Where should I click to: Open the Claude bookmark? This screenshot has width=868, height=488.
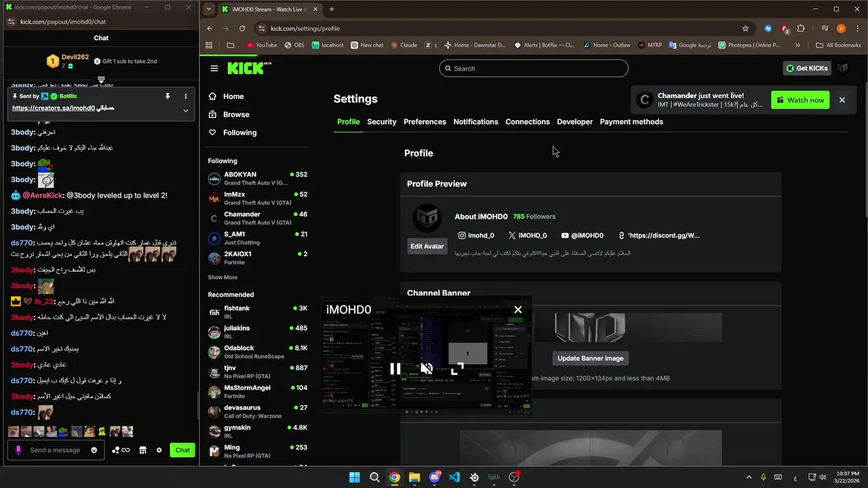[403, 45]
